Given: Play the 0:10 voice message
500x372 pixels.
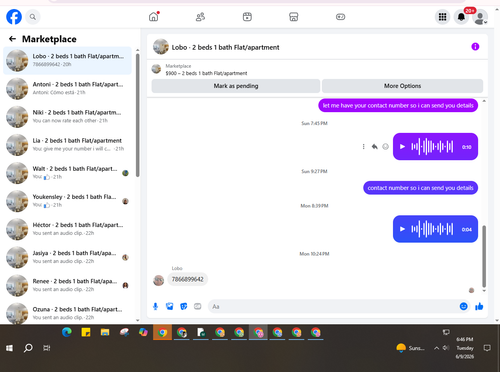Looking at the screenshot, I should click(x=402, y=147).
